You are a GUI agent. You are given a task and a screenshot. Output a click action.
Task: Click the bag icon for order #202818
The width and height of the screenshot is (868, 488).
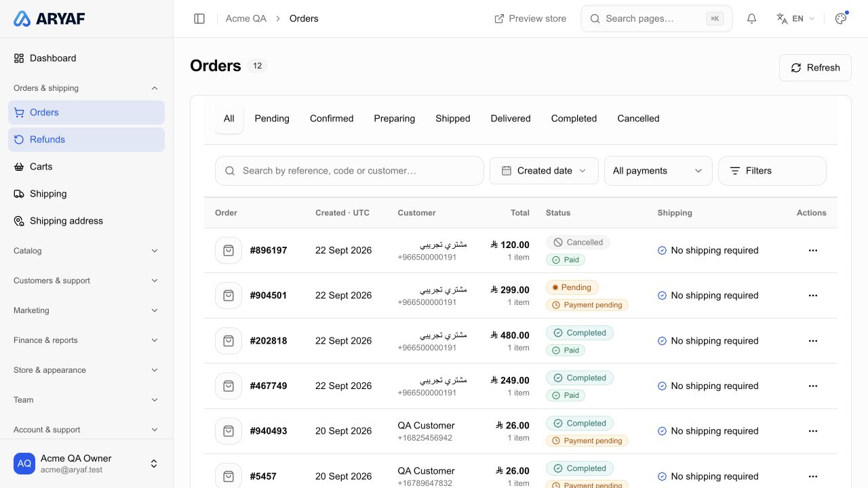pos(229,341)
